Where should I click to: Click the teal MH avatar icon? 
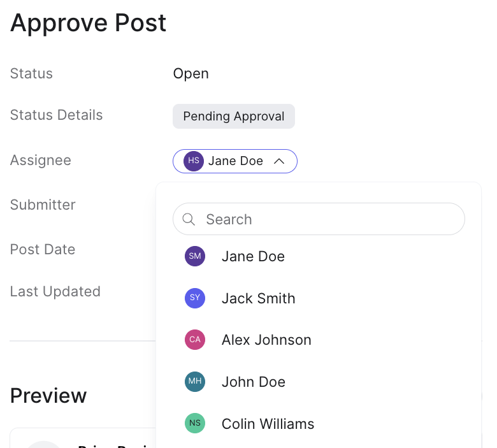click(x=195, y=382)
